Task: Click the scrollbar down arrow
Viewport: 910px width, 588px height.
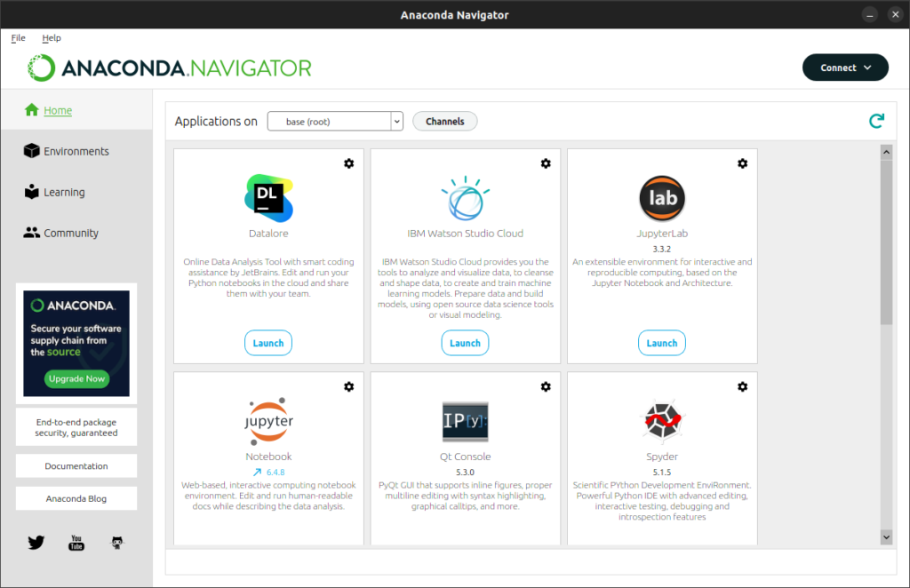Action: pos(886,537)
